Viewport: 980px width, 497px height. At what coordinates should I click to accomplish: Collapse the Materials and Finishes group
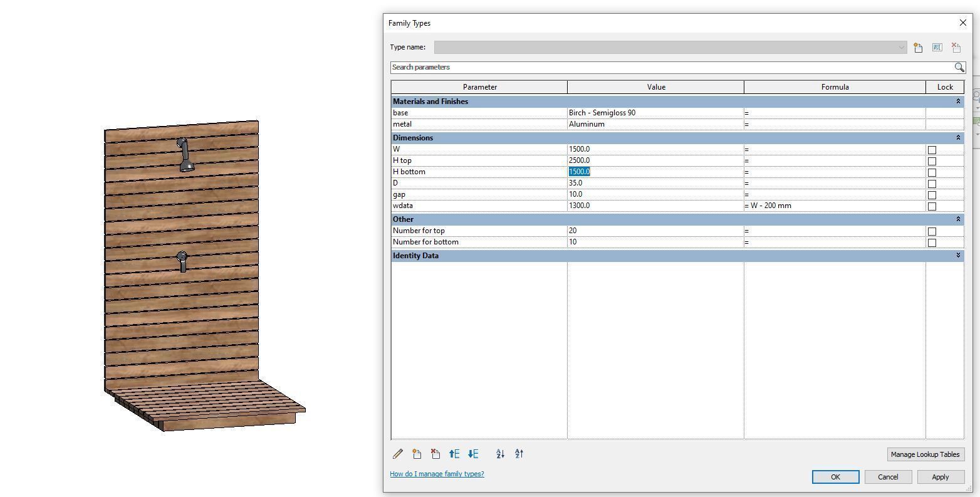pyautogui.click(x=957, y=102)
